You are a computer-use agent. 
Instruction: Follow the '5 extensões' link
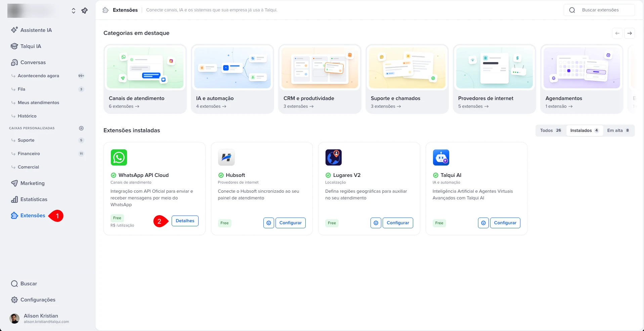tap(473, 106)
